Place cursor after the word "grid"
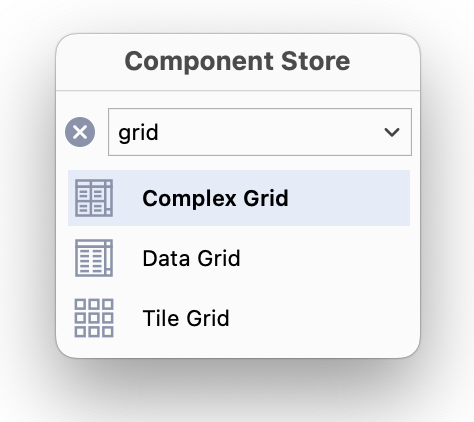Viewport: 474px width, 422px height. point(159,133)
